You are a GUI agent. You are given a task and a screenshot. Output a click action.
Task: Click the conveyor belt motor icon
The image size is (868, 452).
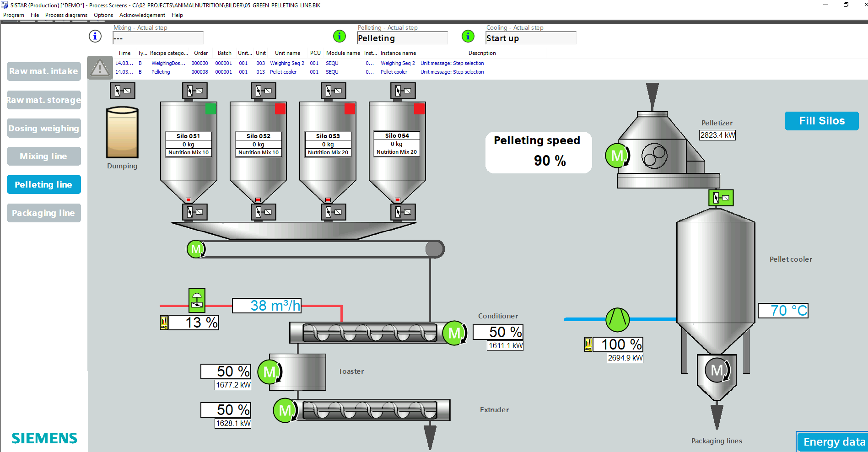coord(196,249)
